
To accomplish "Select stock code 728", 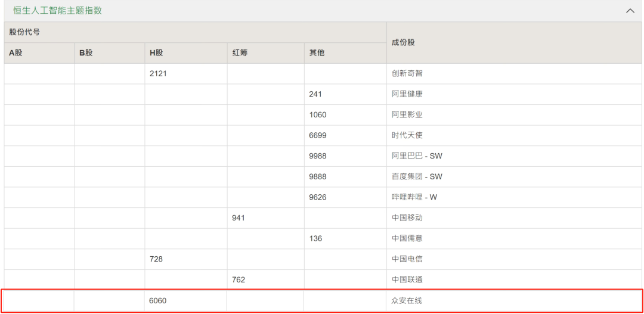I will pos(156,259).
